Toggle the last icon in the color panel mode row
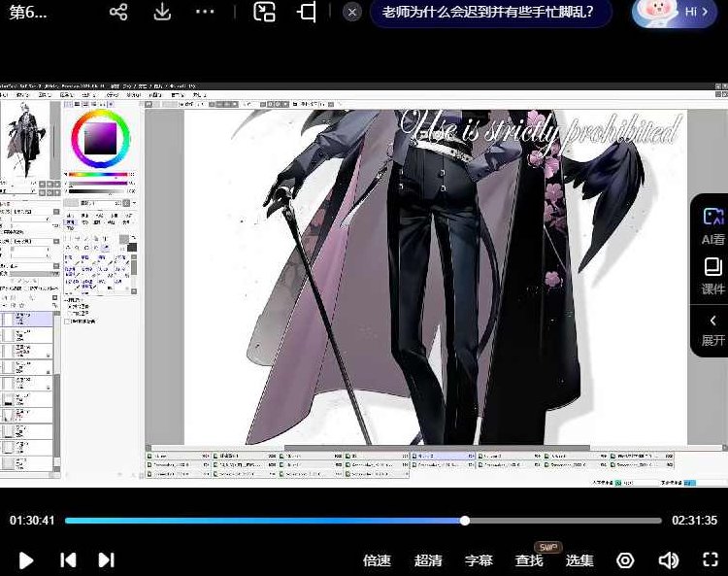Viewport: 728px width, 576px height. pos(111,105)
